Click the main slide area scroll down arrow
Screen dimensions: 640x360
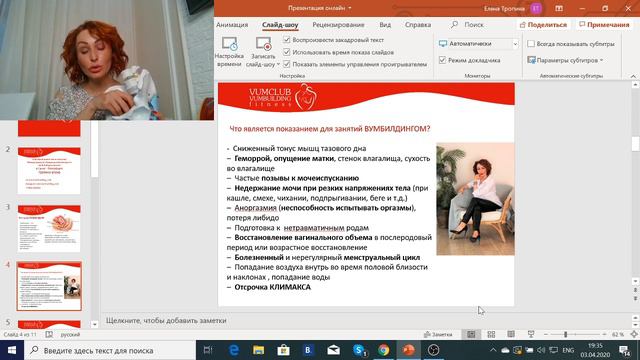point(636,281)
